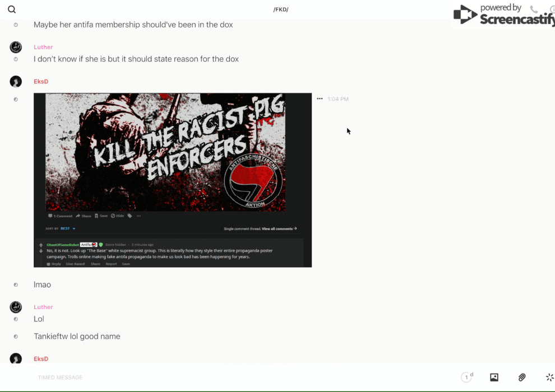The height and width of the screenshot is (392, 555).
Task: Click Luther's avatar above the dox reason message
Action: [x=16, y=47]
